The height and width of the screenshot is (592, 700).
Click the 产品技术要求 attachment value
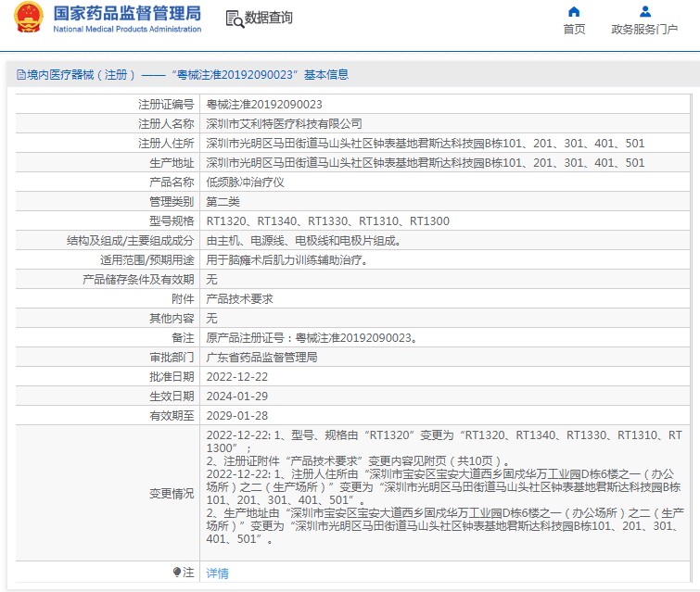[240, 299]
